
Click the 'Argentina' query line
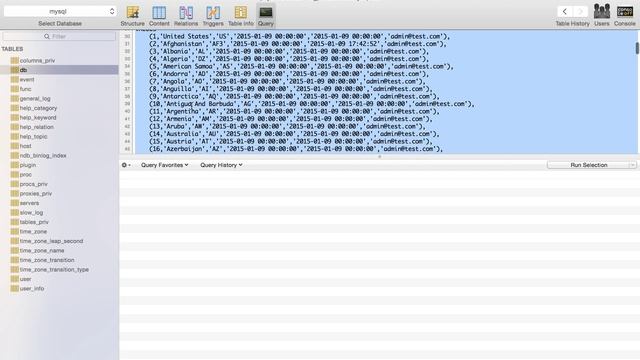coord(294,111)
